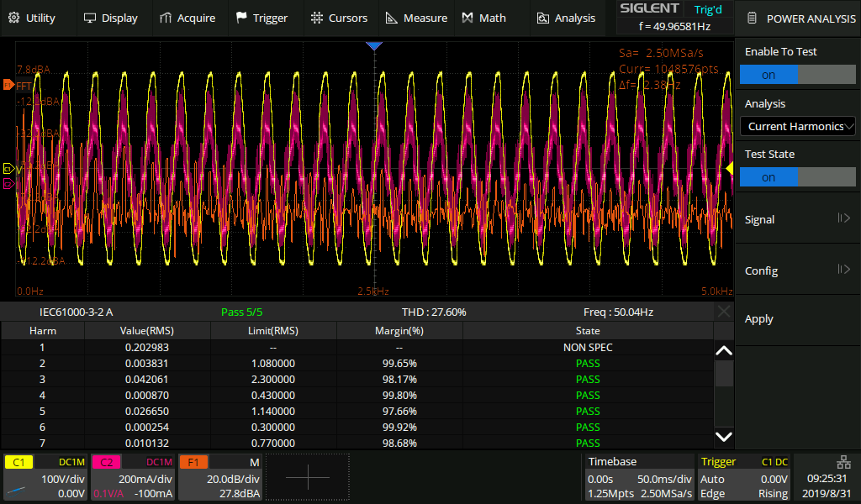Click the yellow C1 channel color swatch
This screenshot has width=861, height=504.
pyautogui.click(x=21, y=461)
